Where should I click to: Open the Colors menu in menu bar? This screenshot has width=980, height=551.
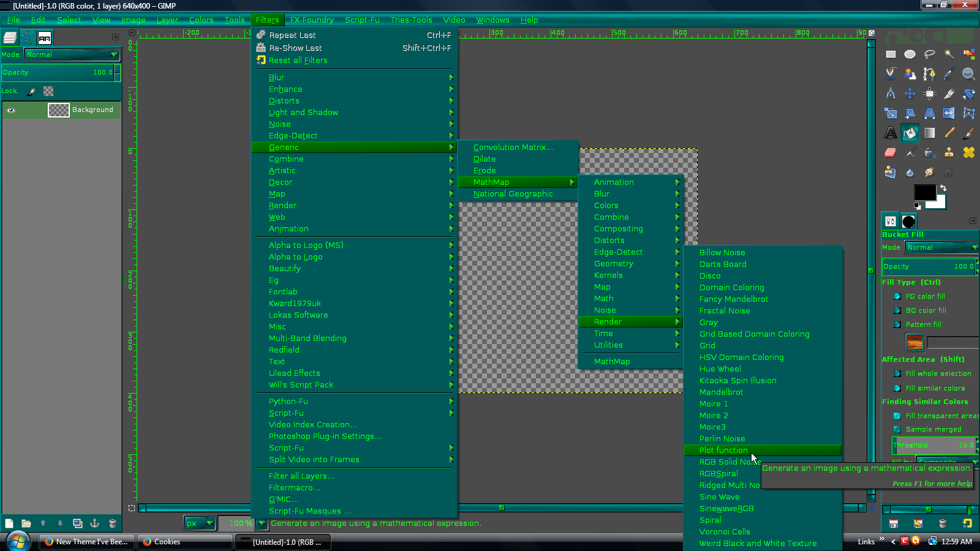202,20
